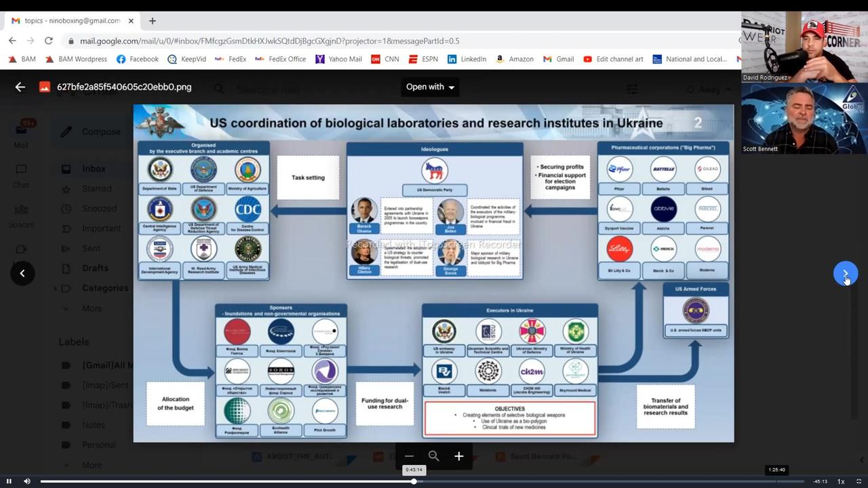The height and width of the screenshot is (488, 868).
Task: Zoom out of the image preview
Action: [409, 456]
